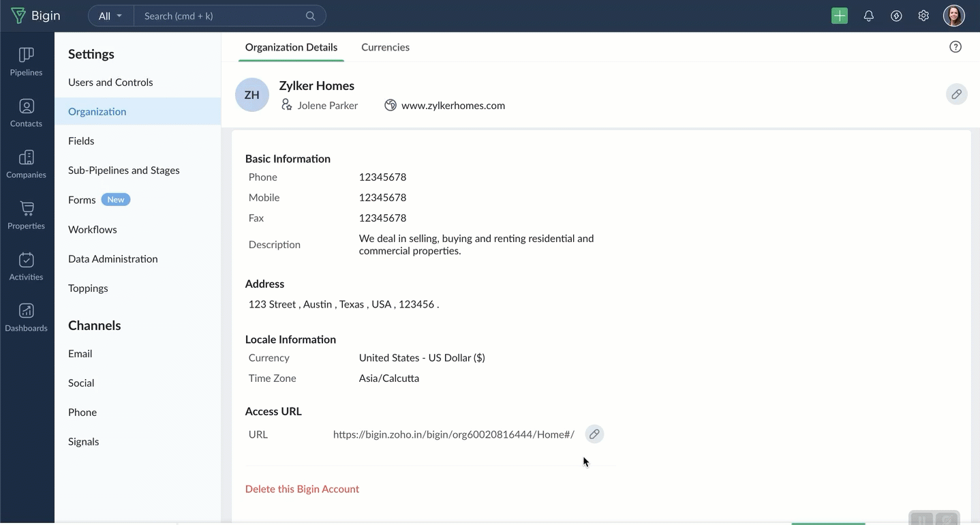Viewport: 980px width, 525px height.
Task: Switch to the Organization Details tab
Action: coord(291,47)
